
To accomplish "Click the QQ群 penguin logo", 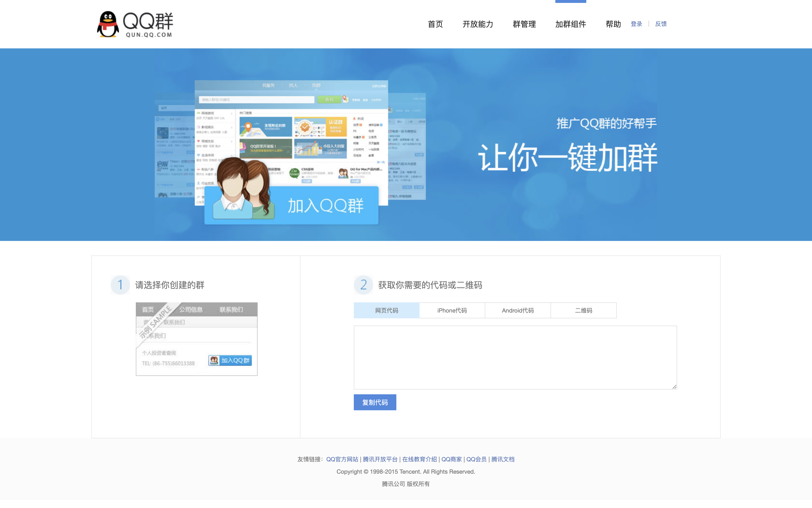I will (135, 24).
